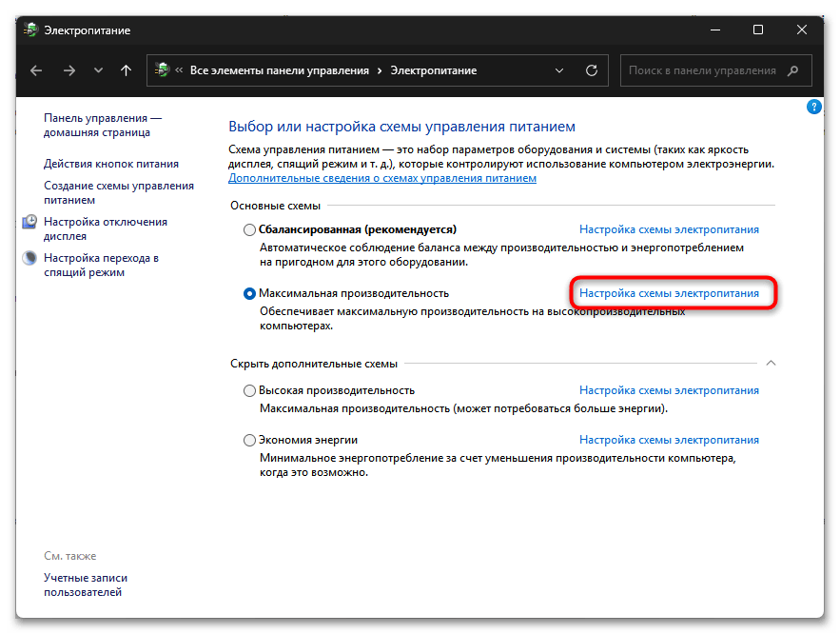This screenshot has width=840, height=634.
Task: Maximize the Электропитание window
Action: 758,30
